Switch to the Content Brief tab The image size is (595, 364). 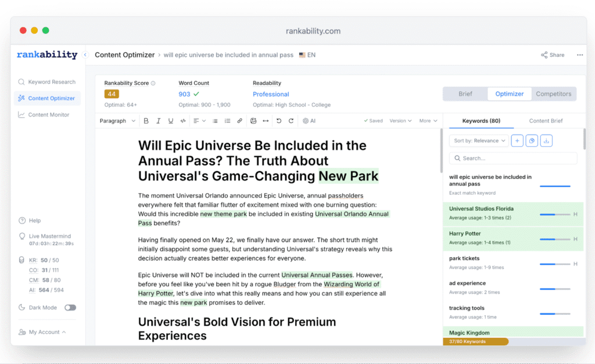pyautogui.click(x=546, y=121)
